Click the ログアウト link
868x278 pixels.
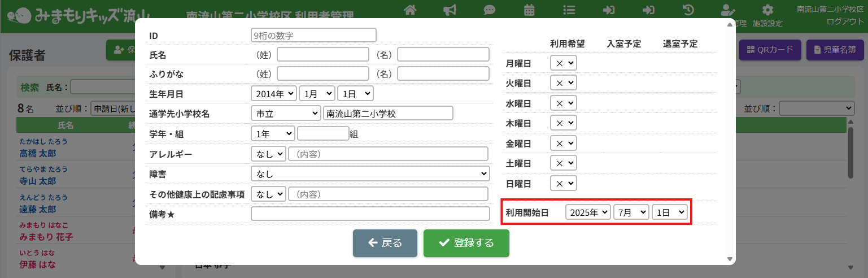(844, 21)
